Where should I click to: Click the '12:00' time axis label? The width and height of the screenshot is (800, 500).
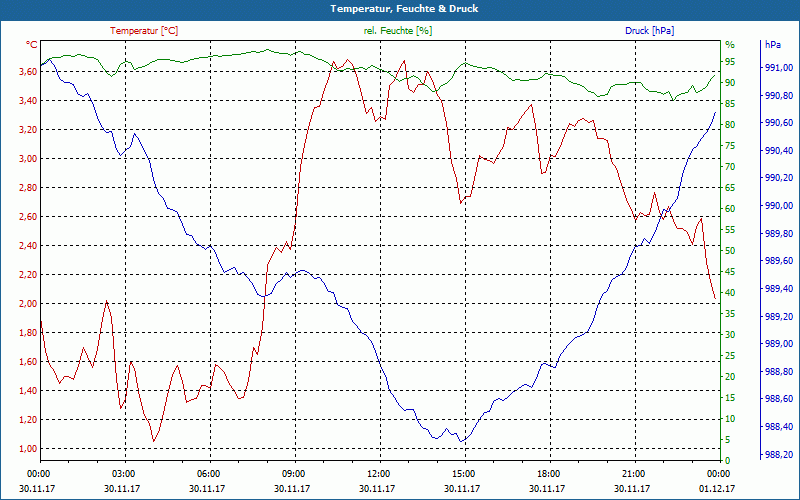[379, 474]
